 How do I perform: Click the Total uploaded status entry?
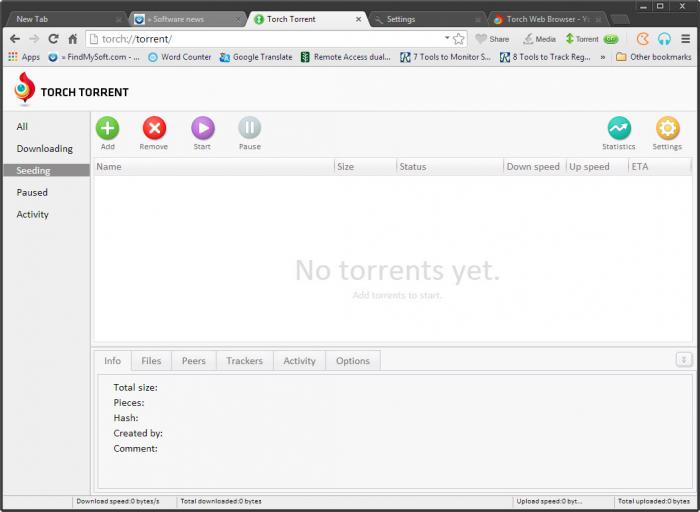pyautogui.click(x=654, y=501)
